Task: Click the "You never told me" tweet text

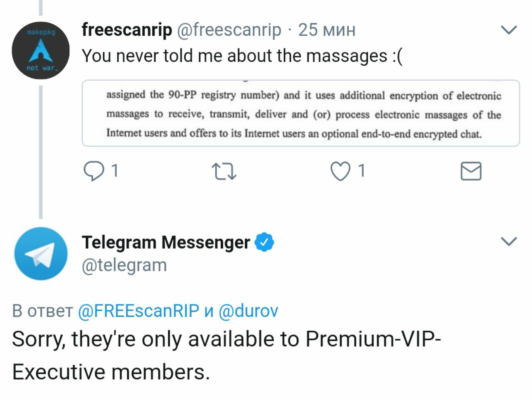Action: (242, 56)
